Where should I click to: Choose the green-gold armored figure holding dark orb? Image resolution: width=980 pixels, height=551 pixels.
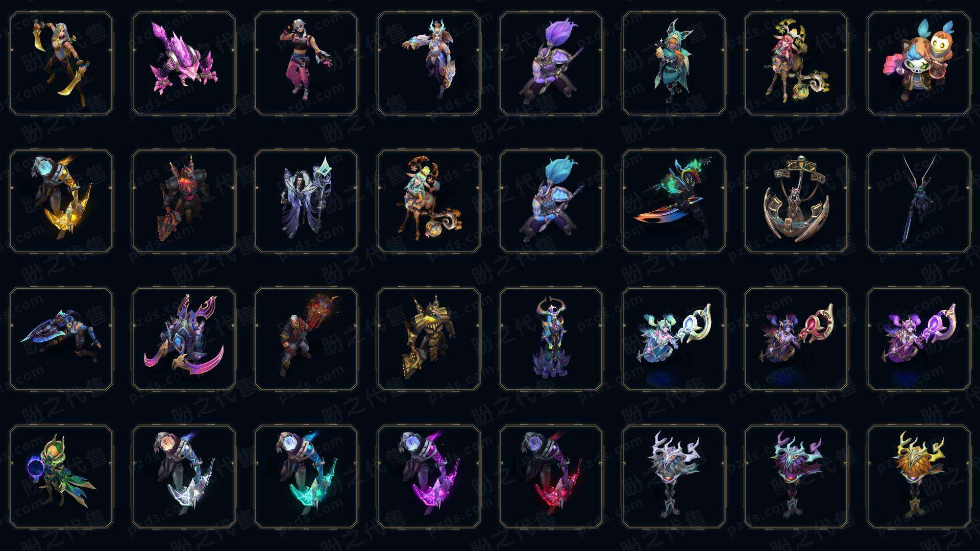point(61,477)
